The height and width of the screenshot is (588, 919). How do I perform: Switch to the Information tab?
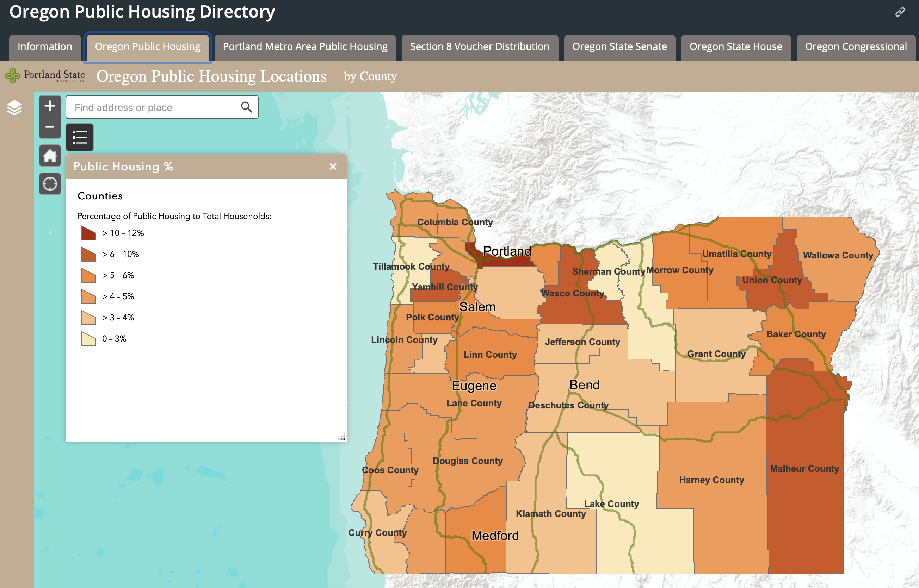pyautogui.click(x=45, y=46)
